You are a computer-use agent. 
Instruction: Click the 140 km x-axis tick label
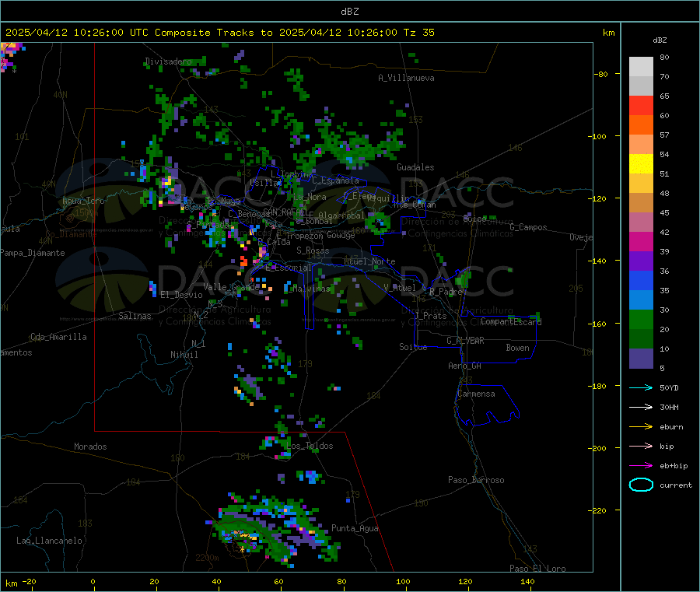[x=527, y=581]
